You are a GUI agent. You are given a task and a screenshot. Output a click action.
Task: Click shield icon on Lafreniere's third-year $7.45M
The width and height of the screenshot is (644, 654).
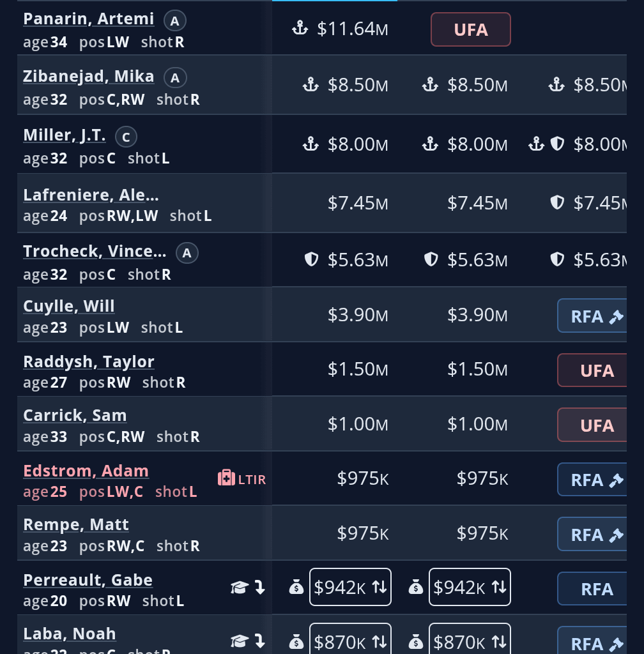tap(557, 202)
